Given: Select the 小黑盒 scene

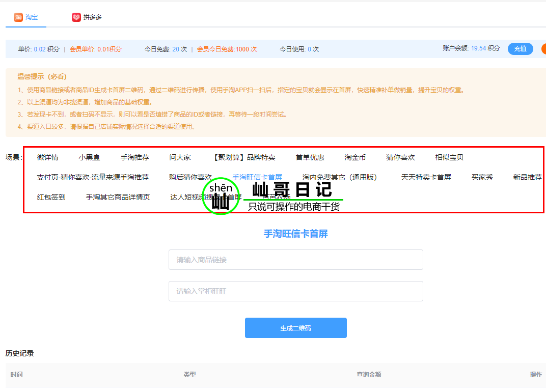Looking at the screenshot, I should coord(90,157).
